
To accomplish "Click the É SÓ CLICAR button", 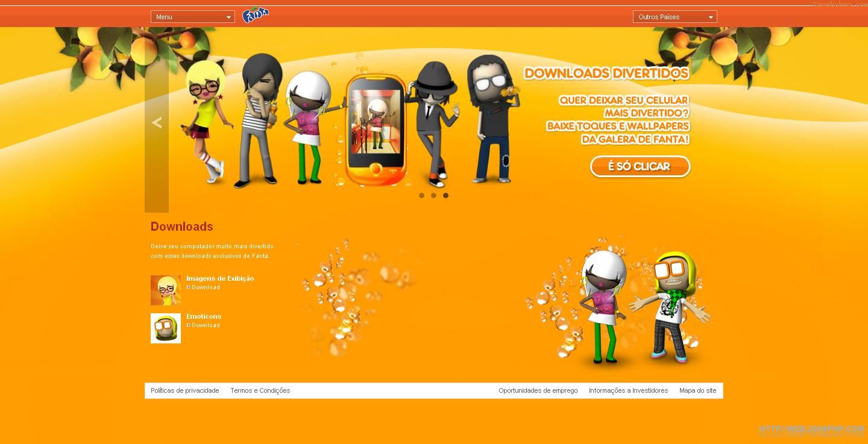I will pyautogui.click(x=640, y=166).
